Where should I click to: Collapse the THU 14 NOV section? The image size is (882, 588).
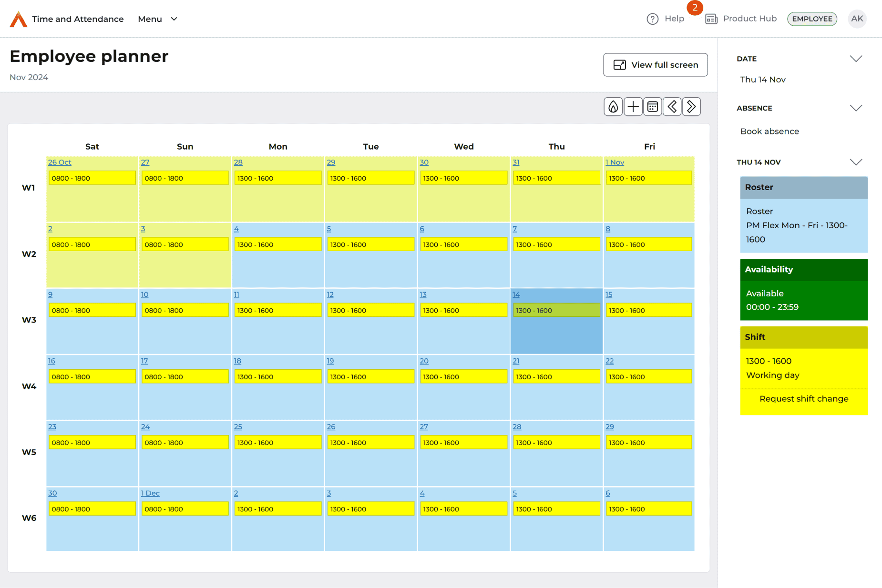(x=856, y=162)
